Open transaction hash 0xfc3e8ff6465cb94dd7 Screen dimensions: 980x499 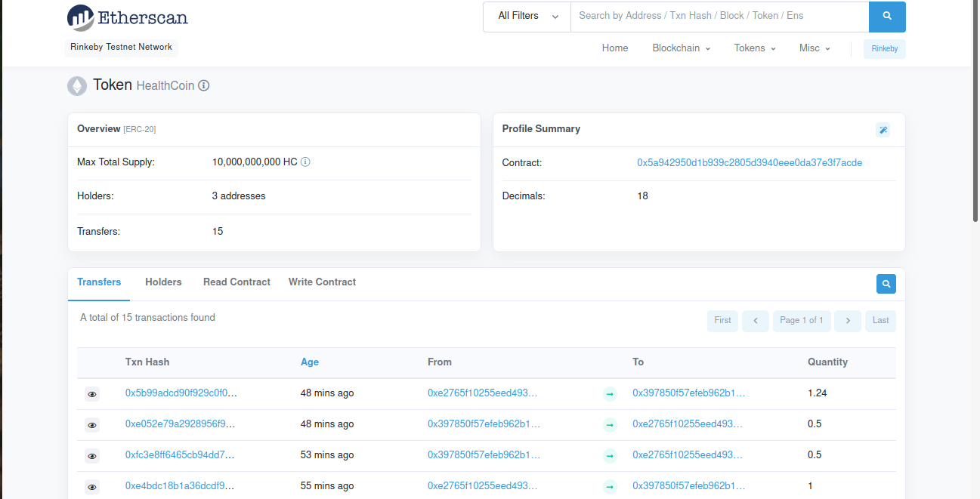[x=180, y=455]
